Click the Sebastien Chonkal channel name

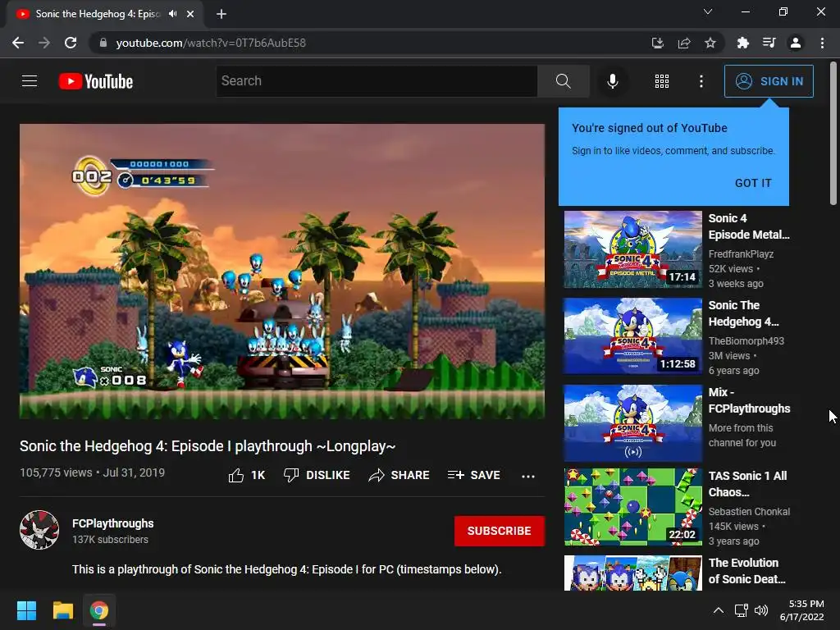point(749,512)
